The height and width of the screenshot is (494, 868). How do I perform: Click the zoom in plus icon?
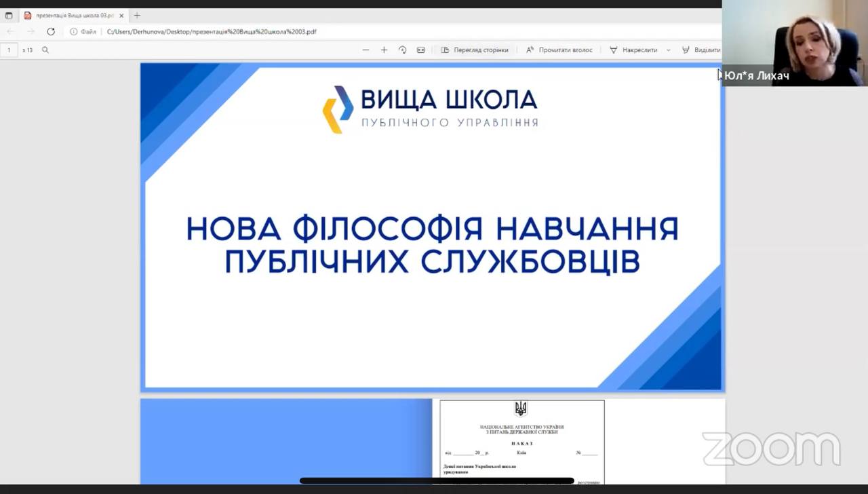[x=384, y=50]
